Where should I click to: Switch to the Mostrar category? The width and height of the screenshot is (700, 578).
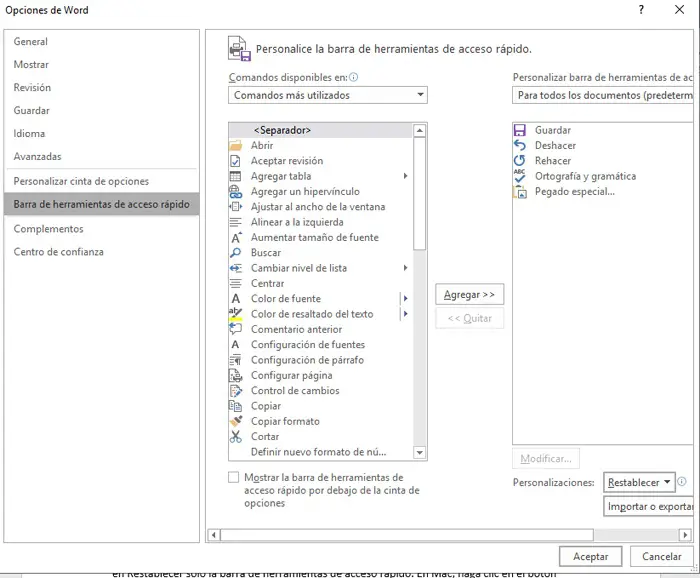click(102, 65)
